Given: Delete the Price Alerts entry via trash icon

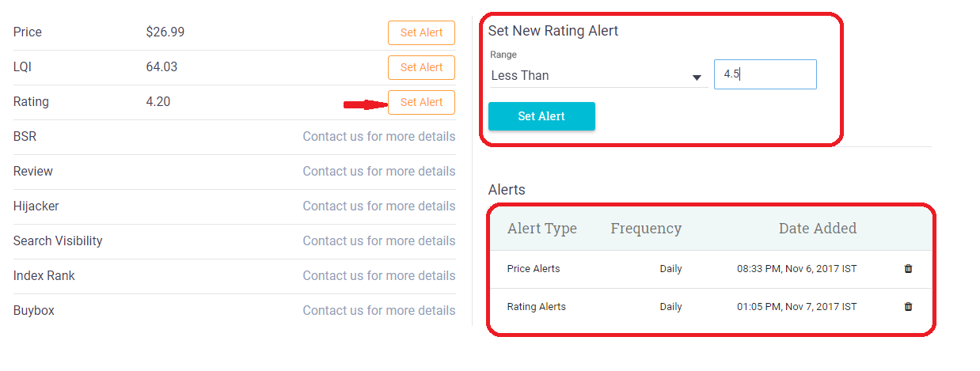Looking at the screenshot, I should (x=908, y=269).
